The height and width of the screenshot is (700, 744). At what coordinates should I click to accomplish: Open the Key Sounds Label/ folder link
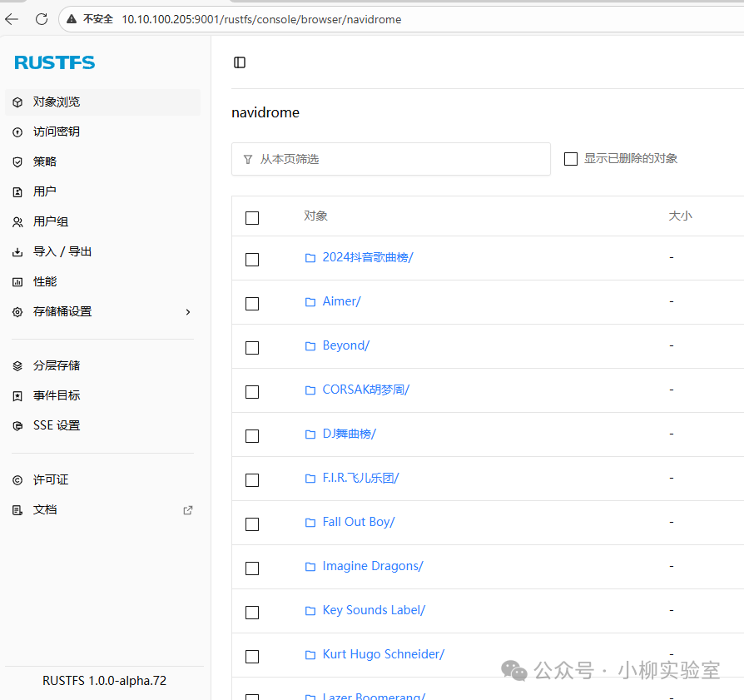point(374,611)
